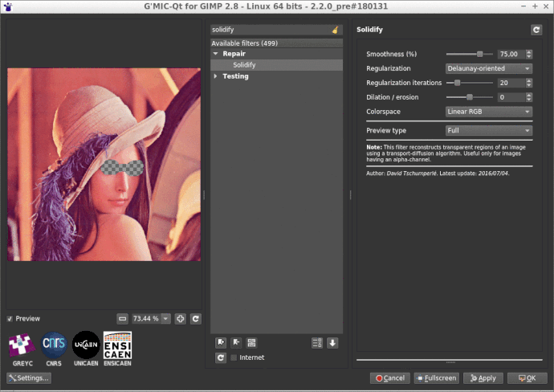Image resolution: width=554 pixels, height=392 pixels.
Task: Click the add fave icon below the filter list
Action: pyautogui.click(x=221, y=343)
